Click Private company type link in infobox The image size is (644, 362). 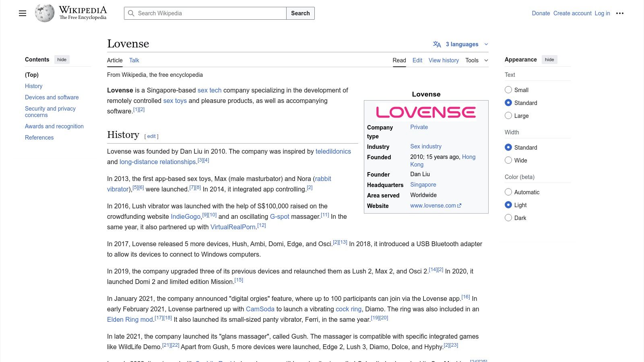point(419,127)
